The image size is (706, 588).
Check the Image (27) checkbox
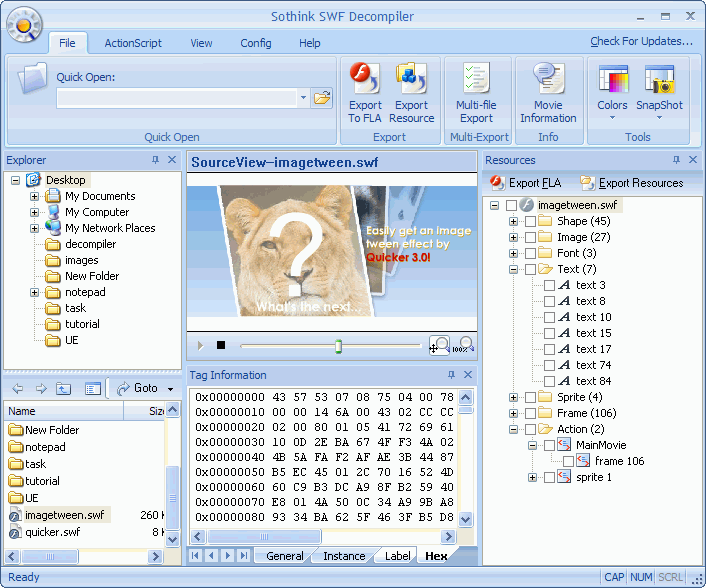[x=530, y=237]
